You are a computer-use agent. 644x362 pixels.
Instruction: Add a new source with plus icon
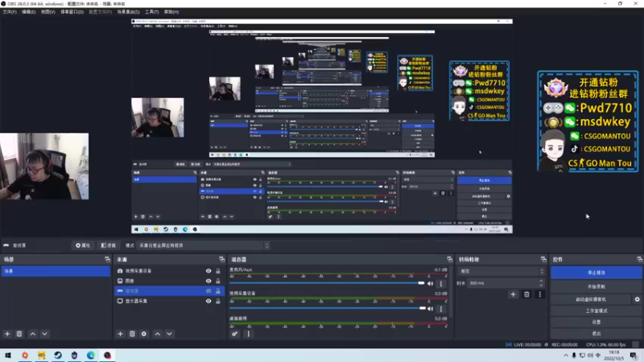pyautogui.click(x=120, y=334)
